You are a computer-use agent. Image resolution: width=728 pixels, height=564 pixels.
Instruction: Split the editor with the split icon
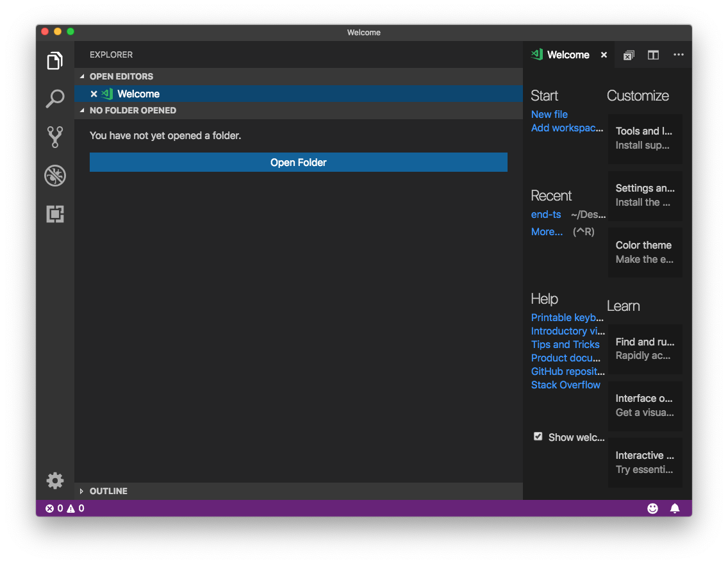coord(653,55)
